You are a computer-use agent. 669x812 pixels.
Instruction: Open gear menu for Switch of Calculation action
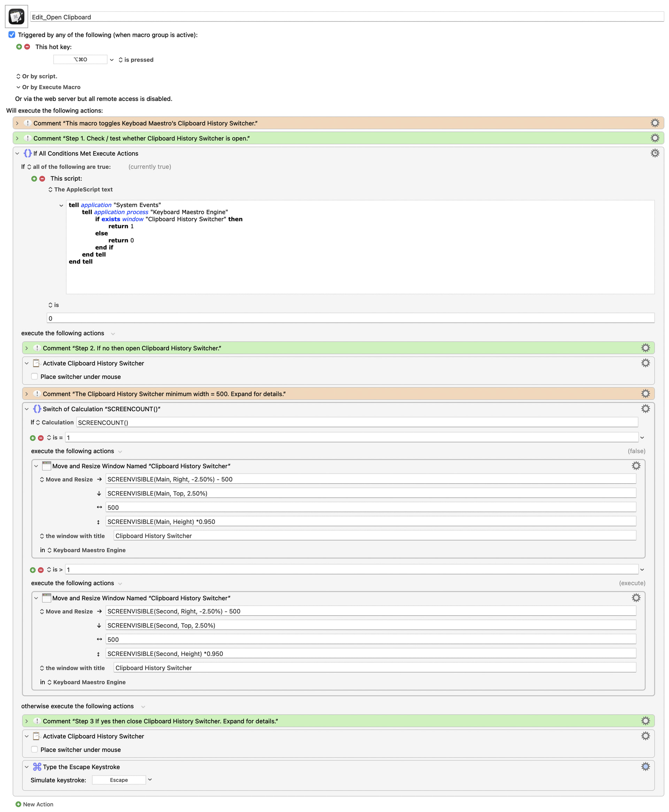(645, 408)
